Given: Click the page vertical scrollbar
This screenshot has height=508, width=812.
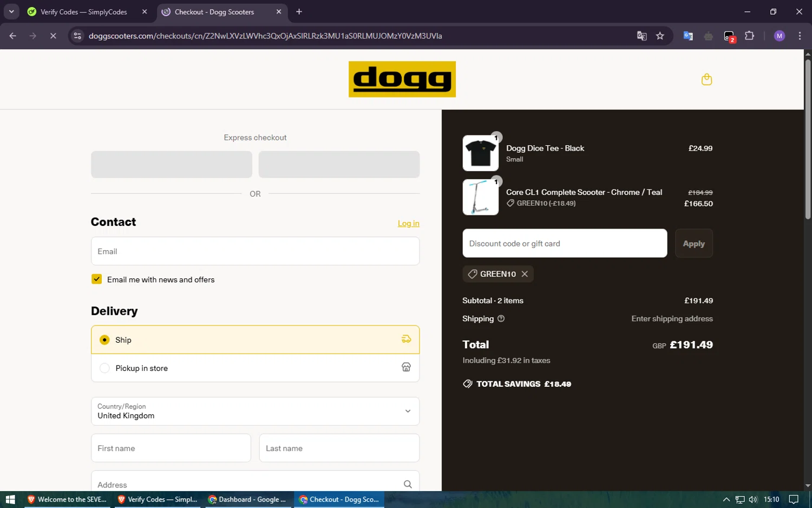Looking at the screenshot, I should (x=808, y=140).
